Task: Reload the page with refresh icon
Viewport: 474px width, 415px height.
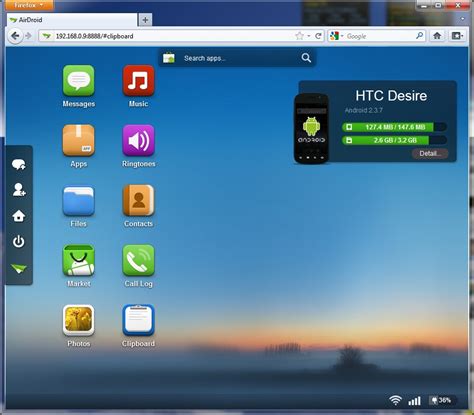Action: pos(318,36)
